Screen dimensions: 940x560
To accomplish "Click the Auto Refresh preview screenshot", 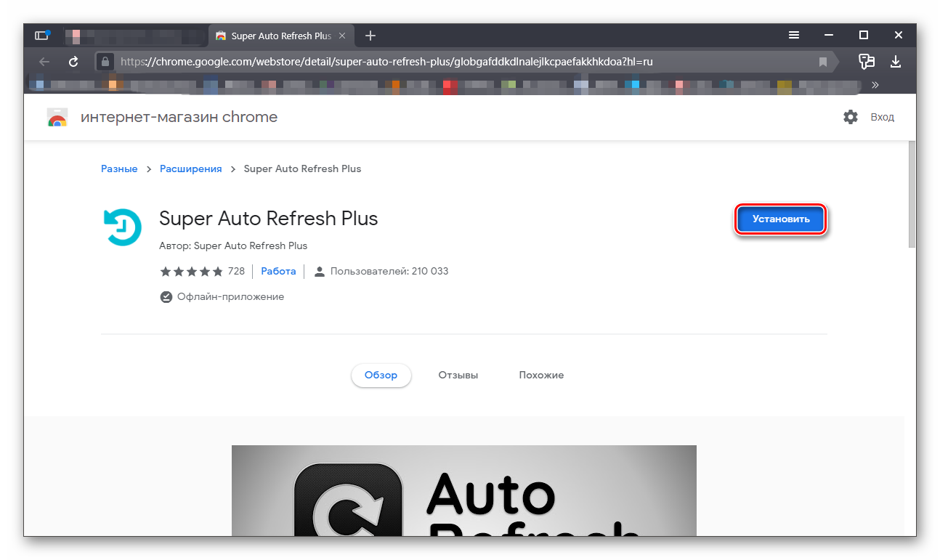I will (463, 490).
